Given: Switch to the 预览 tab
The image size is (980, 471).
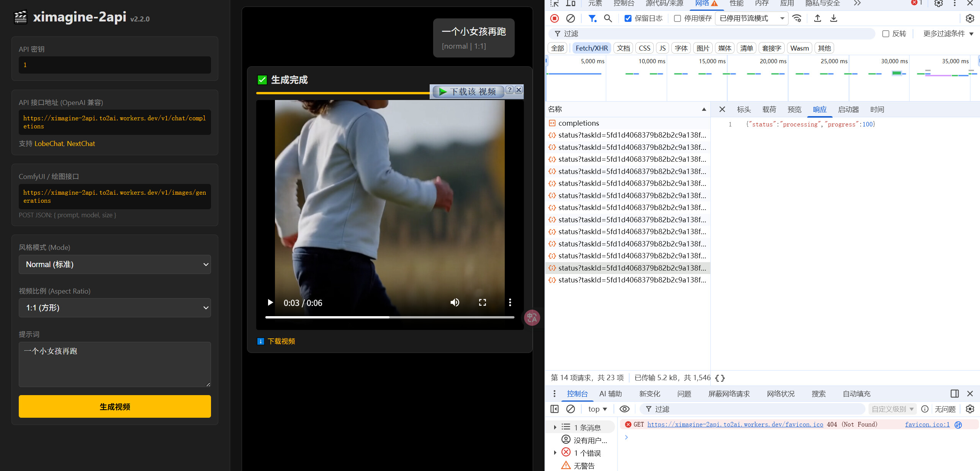Looking at the screenshot, I should click(x=794, y=110).
